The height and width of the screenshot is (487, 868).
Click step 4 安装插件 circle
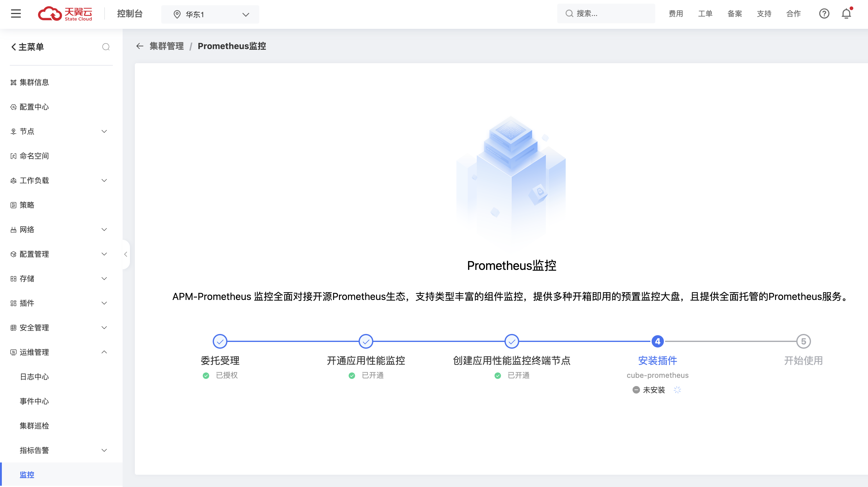pyautogui.click(x=657, y=341)
